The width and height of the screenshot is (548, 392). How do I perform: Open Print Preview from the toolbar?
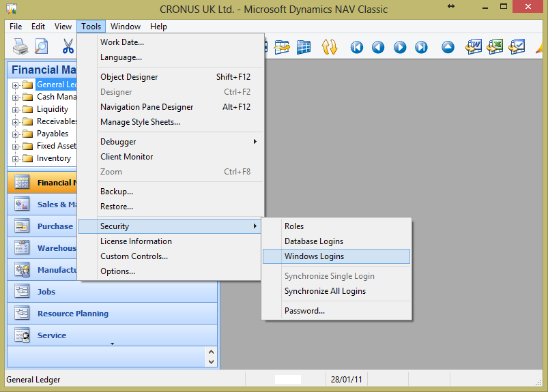41,46
